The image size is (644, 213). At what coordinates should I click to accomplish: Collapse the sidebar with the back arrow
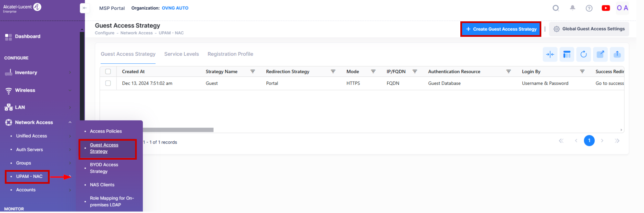(85, 8)
